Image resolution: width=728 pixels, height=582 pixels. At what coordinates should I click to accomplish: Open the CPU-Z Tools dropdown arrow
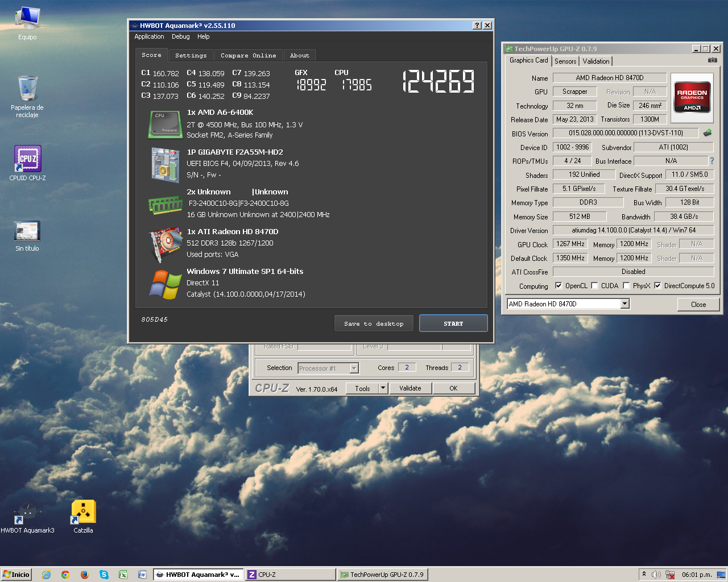pyautogui.click(x=383, y=388)
